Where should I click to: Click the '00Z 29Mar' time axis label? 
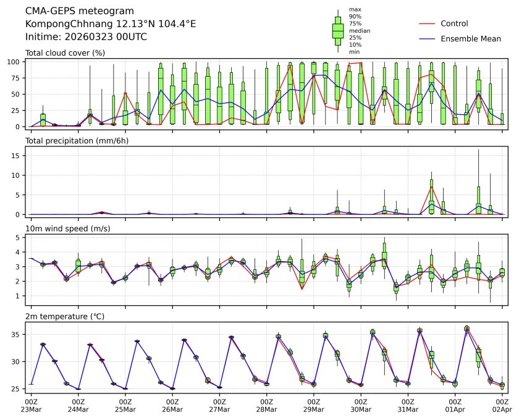pos(314,405)
